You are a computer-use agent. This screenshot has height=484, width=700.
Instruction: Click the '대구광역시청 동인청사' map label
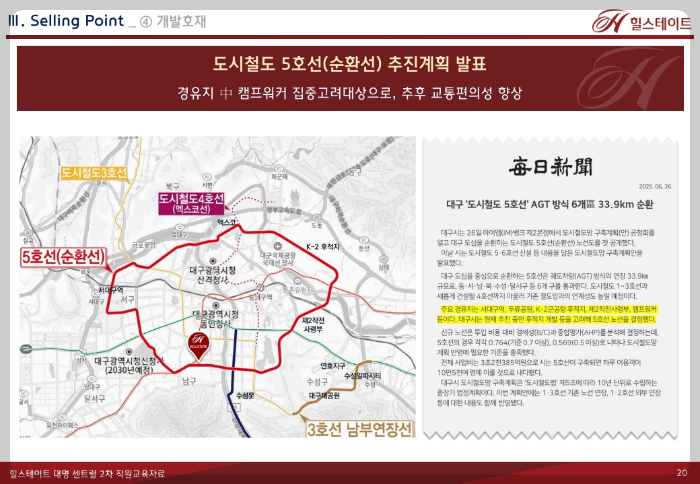216,318
